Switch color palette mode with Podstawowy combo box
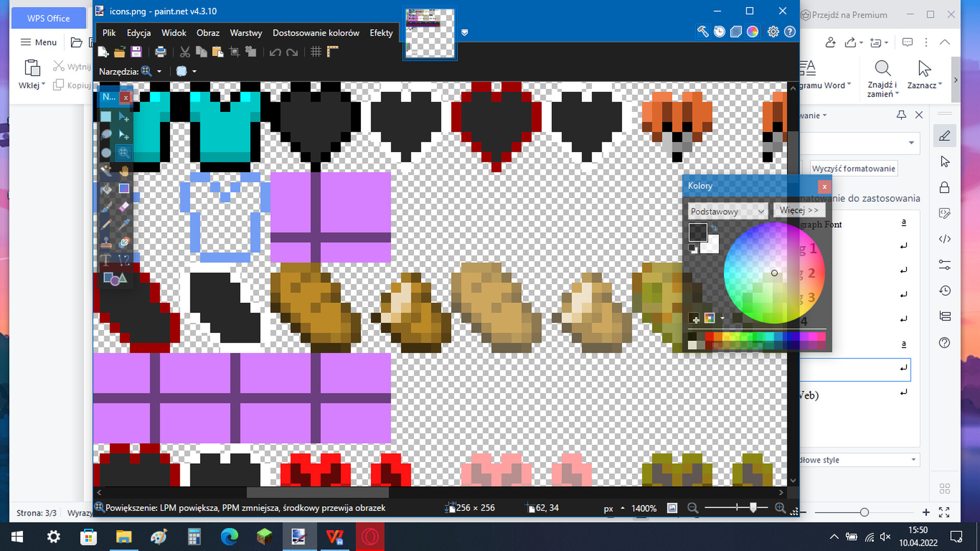This screenshot has width=980, height=551. click(x=727, y=211)
